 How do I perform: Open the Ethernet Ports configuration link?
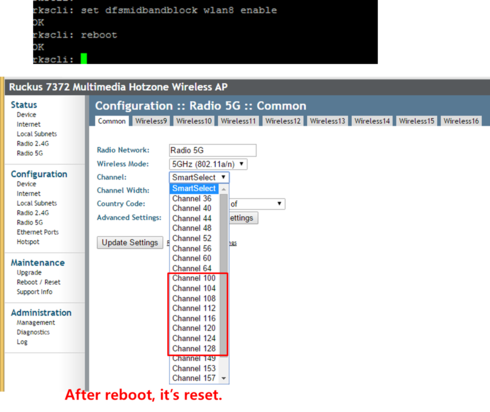coord(38,232)
